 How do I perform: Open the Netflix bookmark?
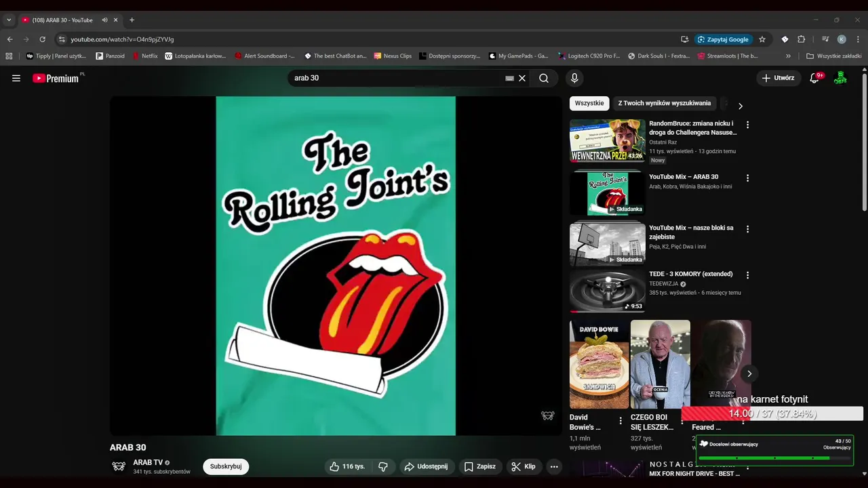point(145,56)
